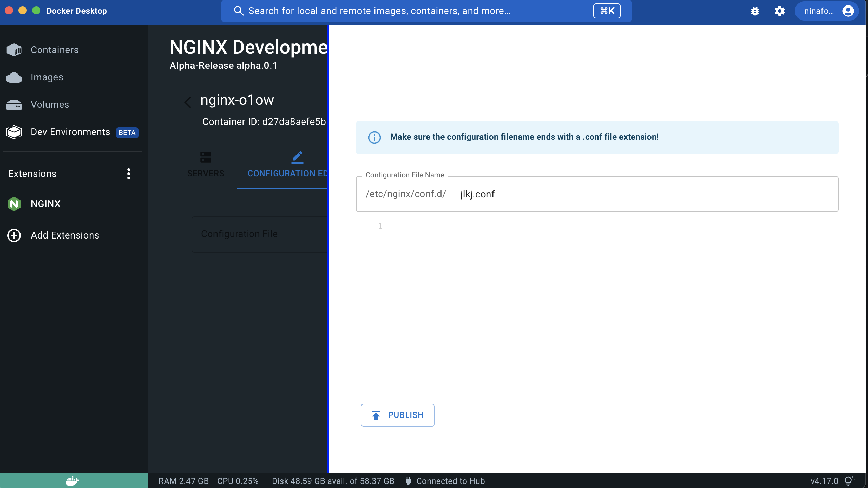868x488 pixels.
Task: Click the .conf extension warning message
Action: coord(524,137)
